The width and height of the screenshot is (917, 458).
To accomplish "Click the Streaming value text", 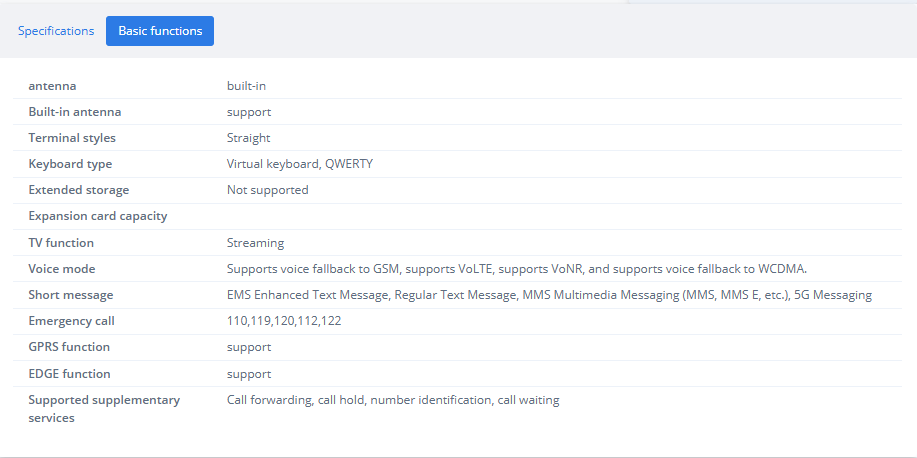I will coord(255,243).
